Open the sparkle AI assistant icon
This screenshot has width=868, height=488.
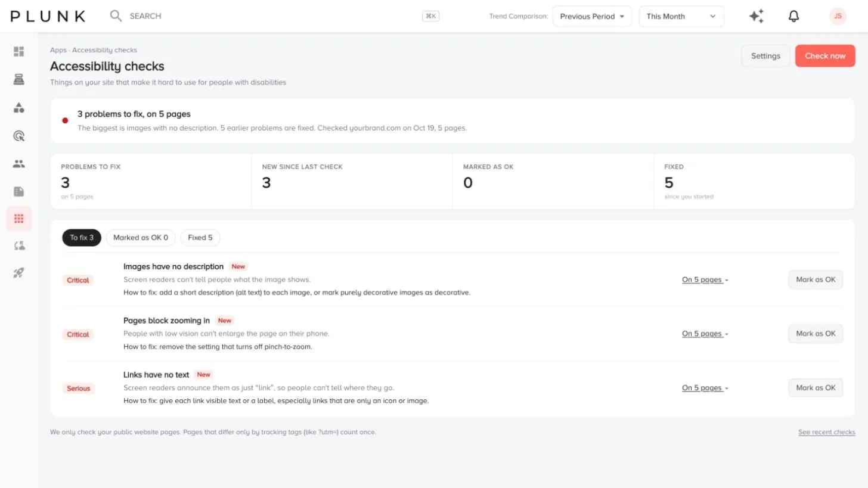(x=757, y=16)
